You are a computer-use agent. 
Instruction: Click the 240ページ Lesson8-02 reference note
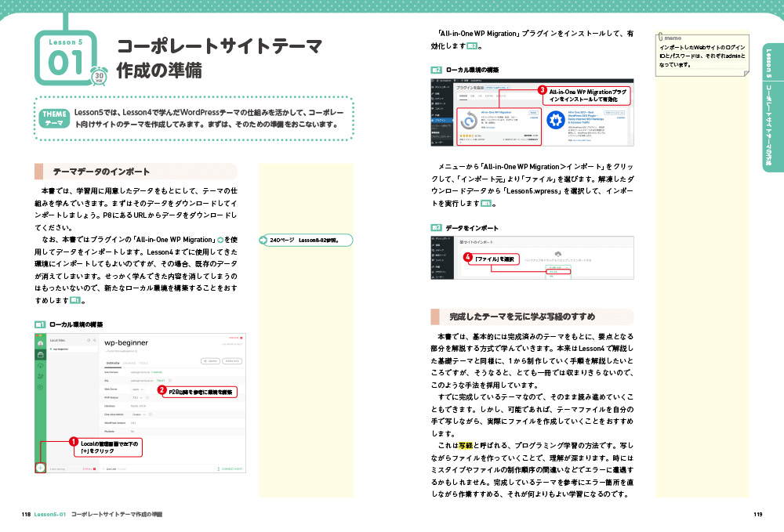[x=306, y=241]
